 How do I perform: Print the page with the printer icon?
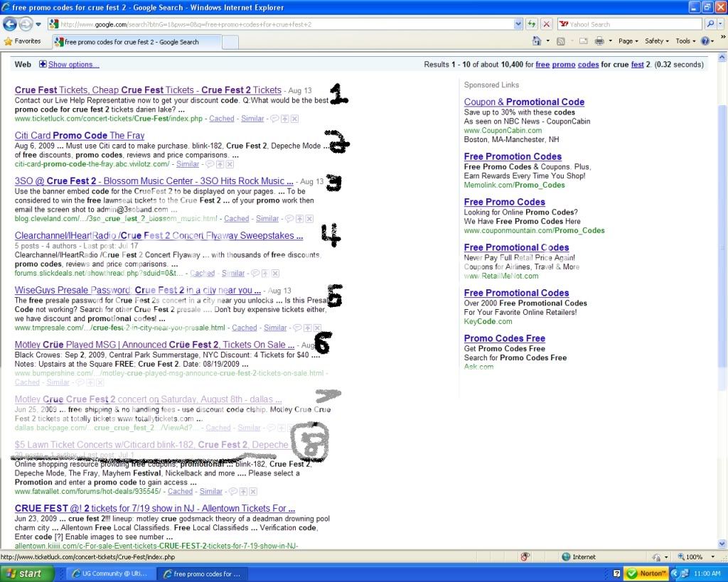[599, 41]
